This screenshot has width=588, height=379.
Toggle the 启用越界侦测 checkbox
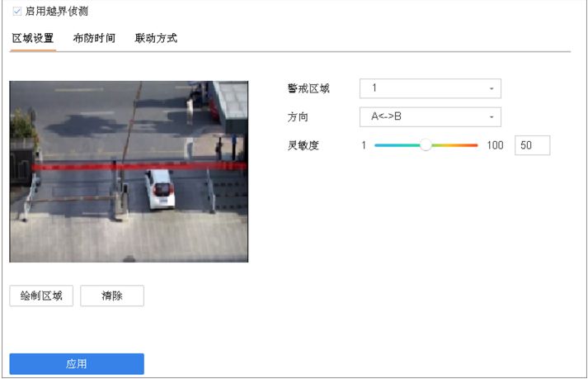(17, 12)
